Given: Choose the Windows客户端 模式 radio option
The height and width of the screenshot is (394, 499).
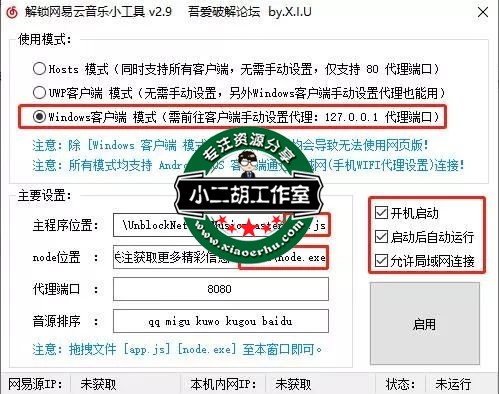Looking at the screenshot, I should 39,116.
